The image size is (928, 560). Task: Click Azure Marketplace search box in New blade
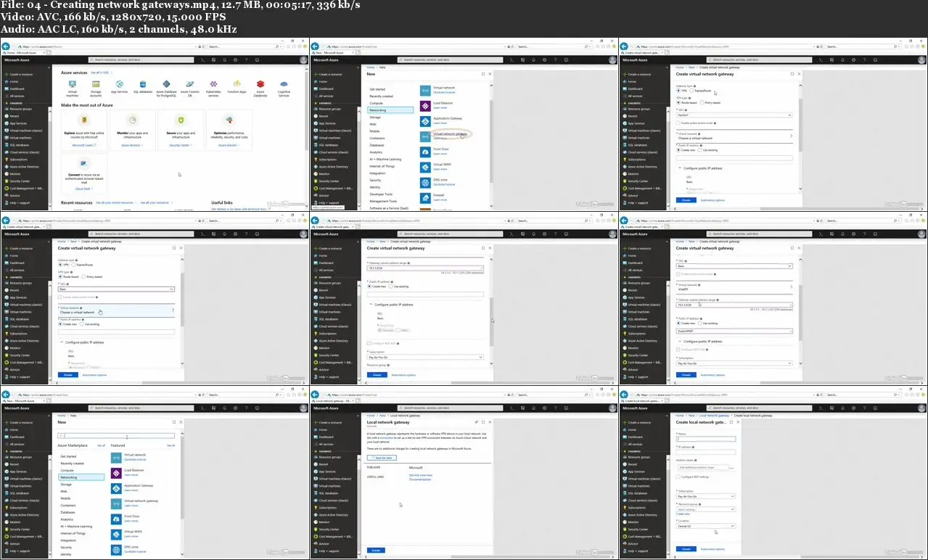118,436
